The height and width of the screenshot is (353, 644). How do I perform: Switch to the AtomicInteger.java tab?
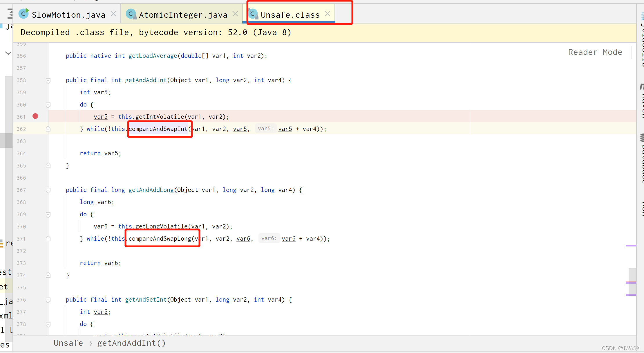tap(183, 15)
